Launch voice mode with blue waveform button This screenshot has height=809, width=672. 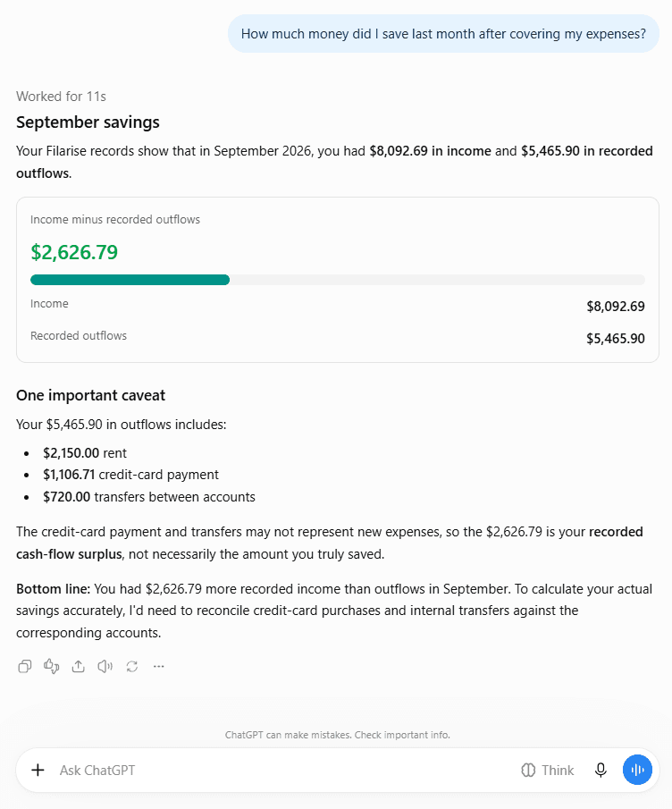click(637, 771)
